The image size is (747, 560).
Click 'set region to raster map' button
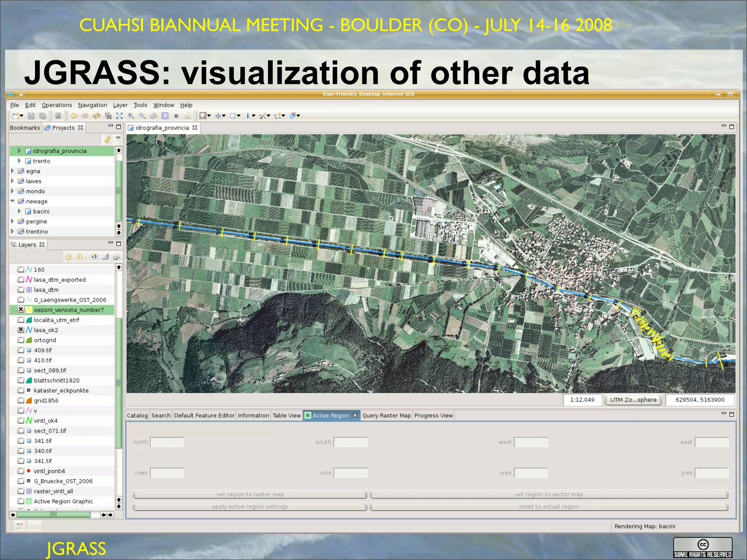coord(250,494)
